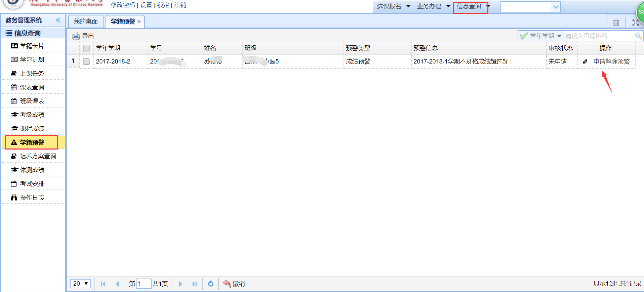
Task: Click the fullscreen expand icon
Action: click(x=635, y=23)
